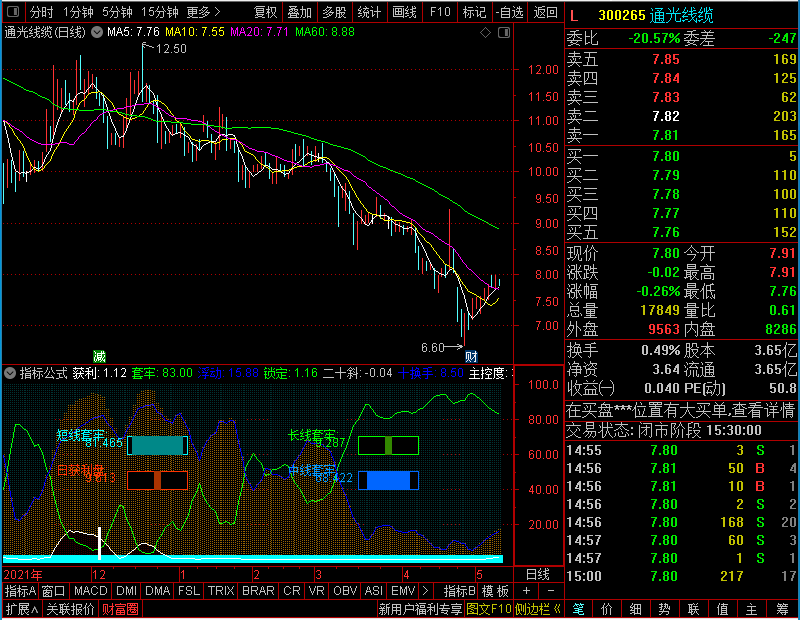Open the 指标A selector
The image size is (800, 620).
click(x=20, y=591)
